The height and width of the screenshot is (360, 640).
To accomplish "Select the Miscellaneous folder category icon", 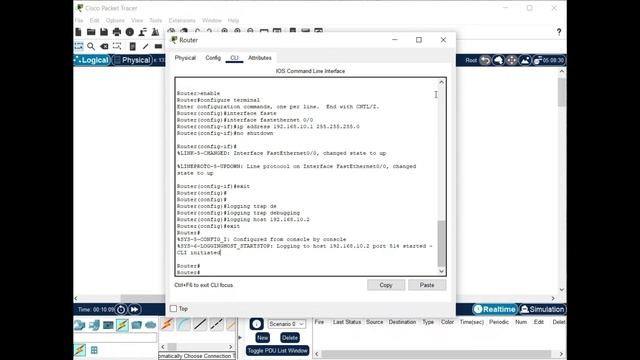I will pos(136,325).
